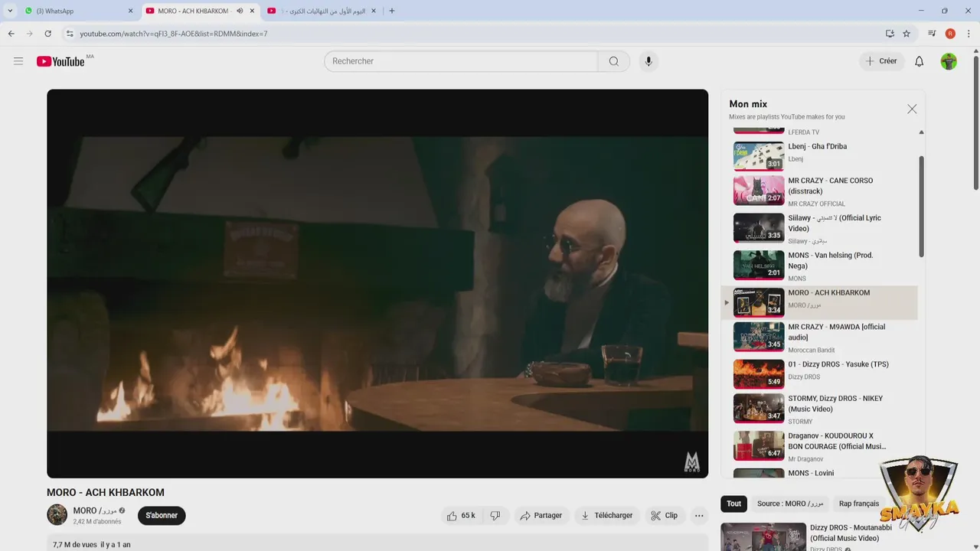The width and height of the screenshot is (980, 551).
Task: Click the video title MORO - ACH KHBARKOM
Action: [106, 493]
